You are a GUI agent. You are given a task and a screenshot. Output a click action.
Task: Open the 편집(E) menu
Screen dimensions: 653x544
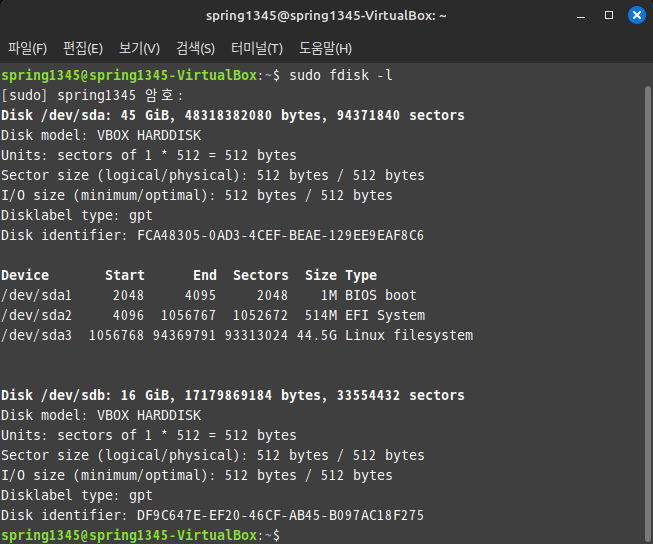(x=83, y=48)
